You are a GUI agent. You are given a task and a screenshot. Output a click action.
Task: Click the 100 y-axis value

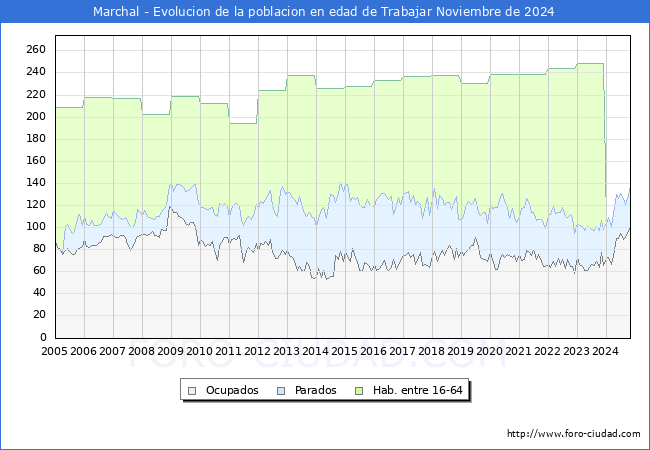[x=36, y=227]
